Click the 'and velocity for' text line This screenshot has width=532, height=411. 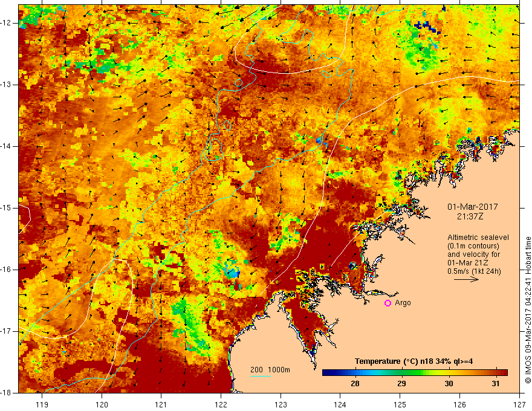tap(473, 254)
